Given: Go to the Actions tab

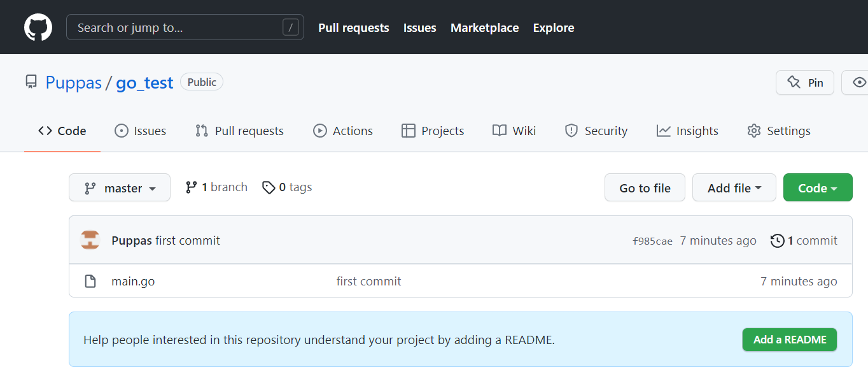Looking at the screenshot, I should pyautogui.click(x=343, y=131).
